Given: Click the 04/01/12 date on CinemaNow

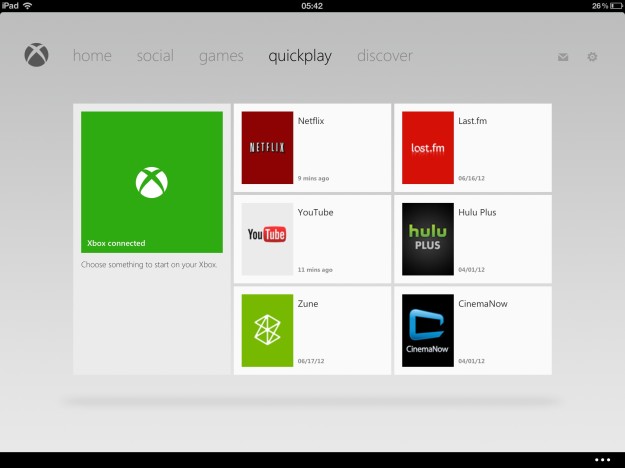Looking at the screenshot, I should 472,361.
